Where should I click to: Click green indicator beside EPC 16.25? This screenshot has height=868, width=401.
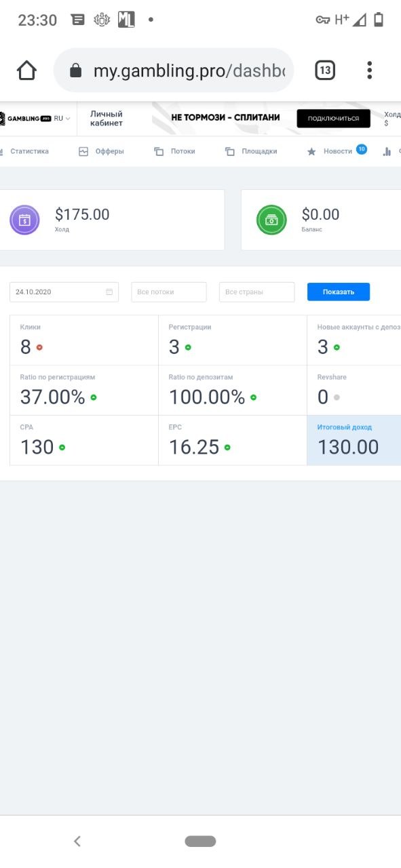click(x=227, y=447)
